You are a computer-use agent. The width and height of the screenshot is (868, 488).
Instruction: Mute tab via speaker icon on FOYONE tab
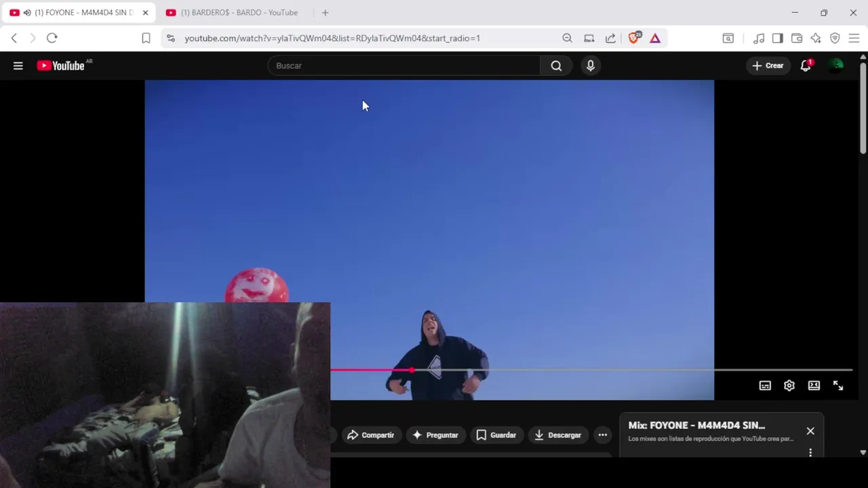27,13
